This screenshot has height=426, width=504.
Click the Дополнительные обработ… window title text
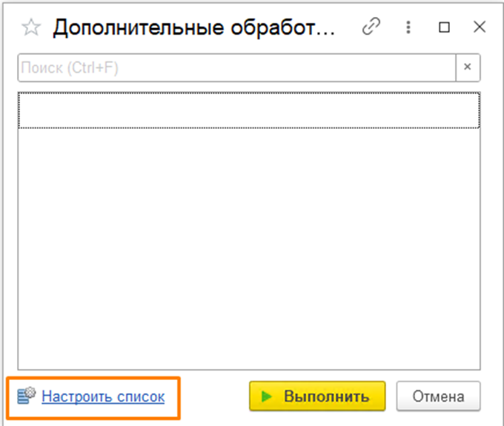[x=194, y=28]
